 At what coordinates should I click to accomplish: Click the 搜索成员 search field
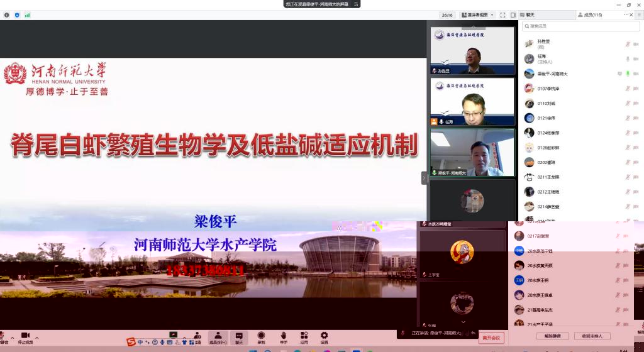point(582,26)
